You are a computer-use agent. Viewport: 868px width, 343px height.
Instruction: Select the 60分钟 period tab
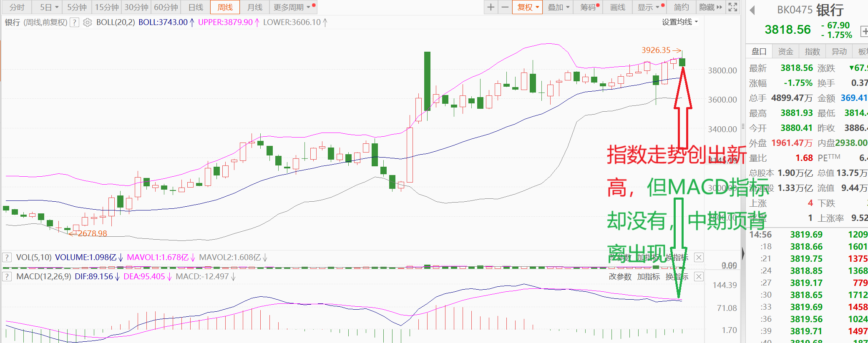(x=166, y=7)
